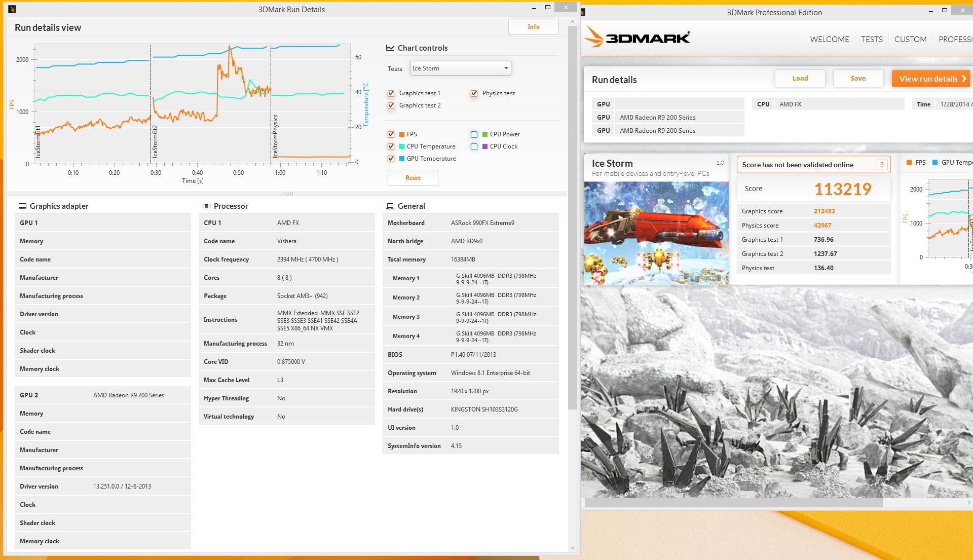Screen dimensions: 973x560
Task: Click the Run Details vertical scrollbar thumb
Action: tap(572, 218)
